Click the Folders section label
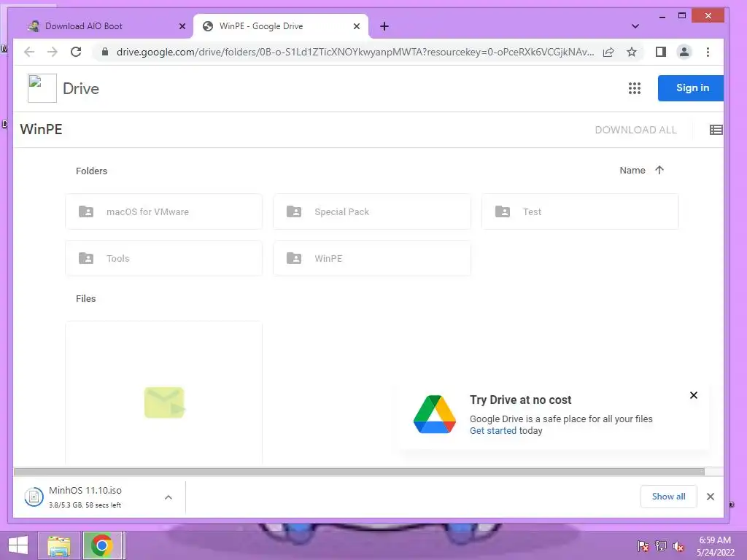This screenshot has width=747, height=560. tap(91, 171)
